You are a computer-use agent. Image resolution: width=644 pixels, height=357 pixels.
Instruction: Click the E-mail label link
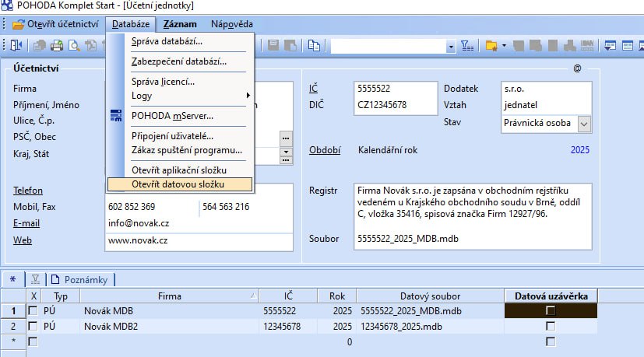(26, 223)
